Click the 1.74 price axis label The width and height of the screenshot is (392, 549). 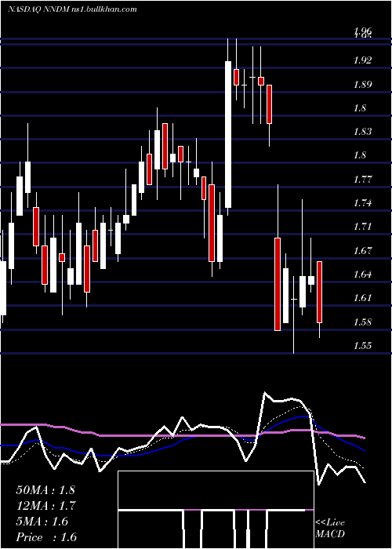[x=362, y=203]
